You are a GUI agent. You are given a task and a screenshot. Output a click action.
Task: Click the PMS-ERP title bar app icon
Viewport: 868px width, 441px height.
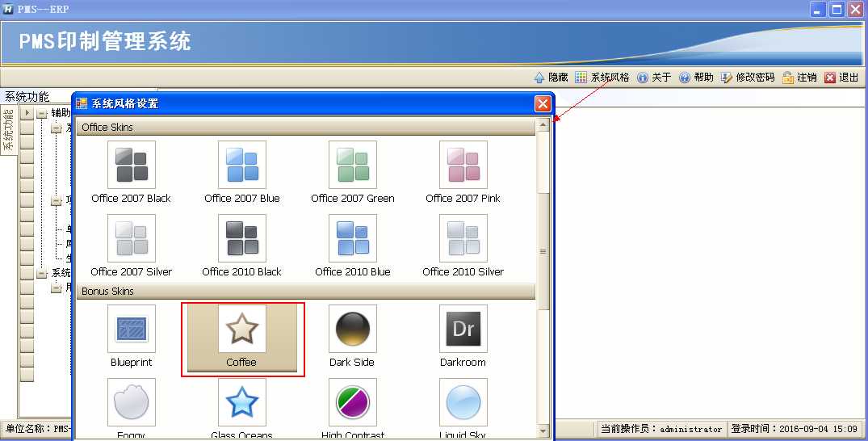tap(8, 9)
